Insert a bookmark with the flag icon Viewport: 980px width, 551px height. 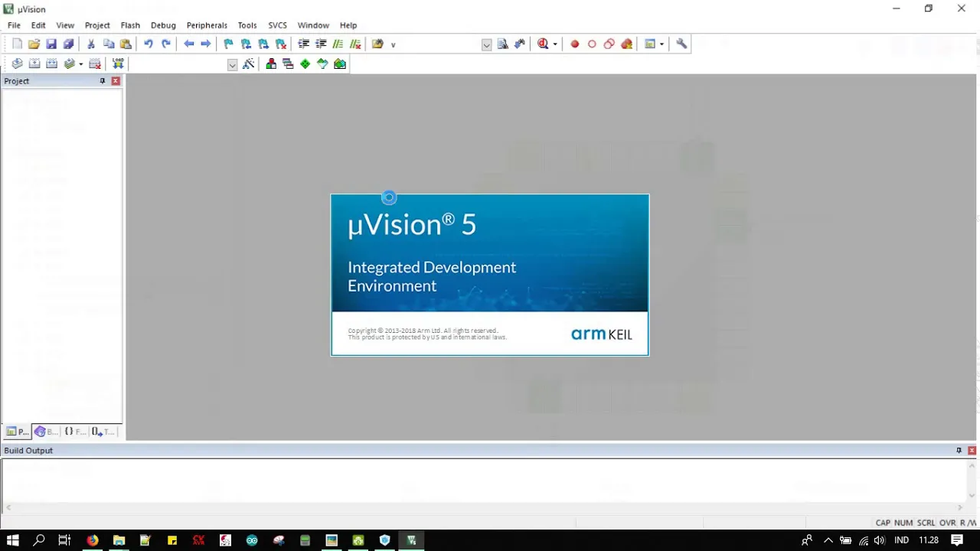[228, 44]
